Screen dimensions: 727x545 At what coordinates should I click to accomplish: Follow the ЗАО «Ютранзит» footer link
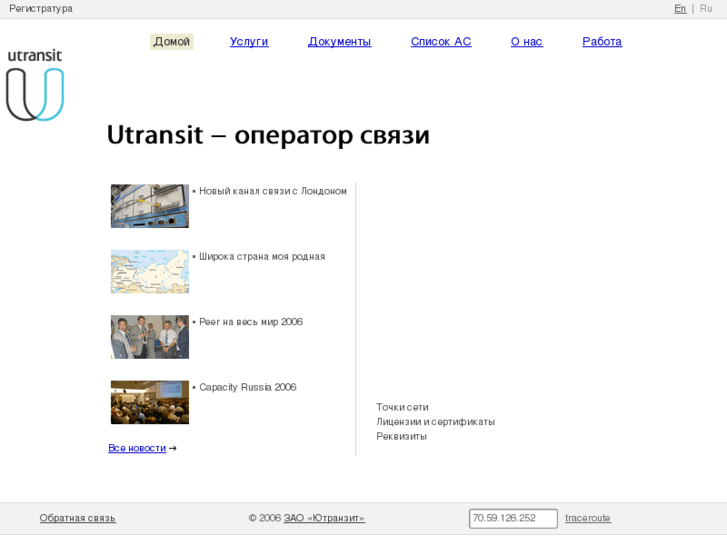click(324, 518)
